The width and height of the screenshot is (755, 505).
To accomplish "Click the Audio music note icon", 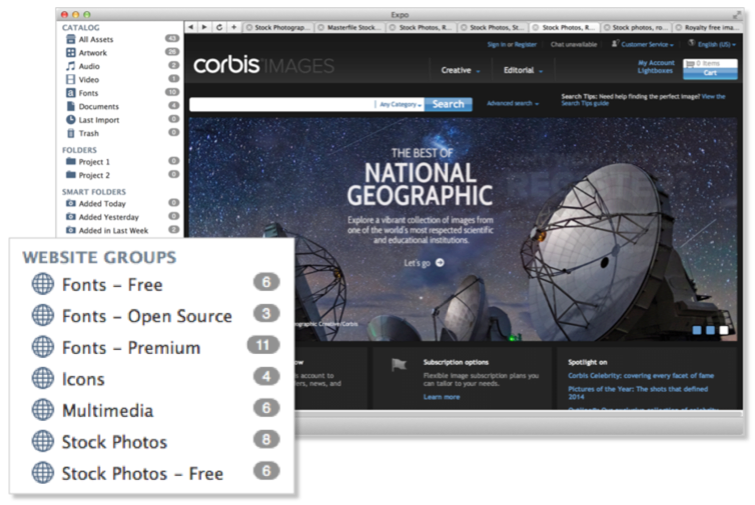I will point(71,66).
